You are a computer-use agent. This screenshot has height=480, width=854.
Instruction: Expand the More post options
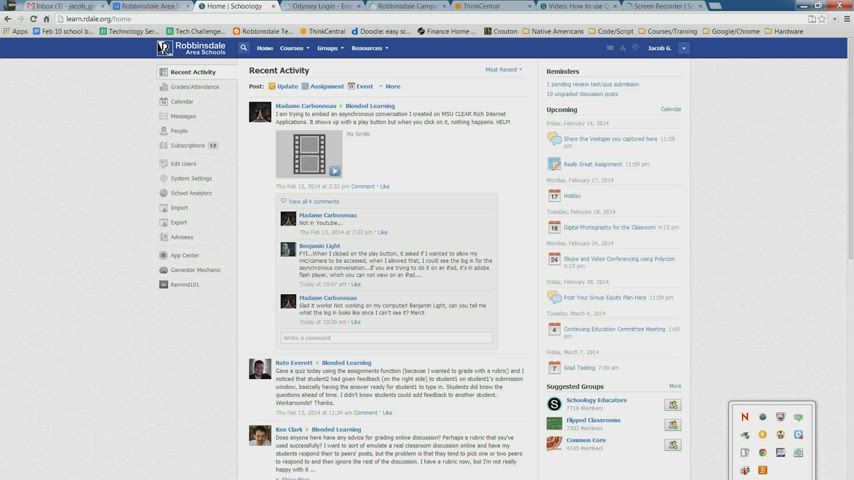pyautogui.click(x=390, y=86)
